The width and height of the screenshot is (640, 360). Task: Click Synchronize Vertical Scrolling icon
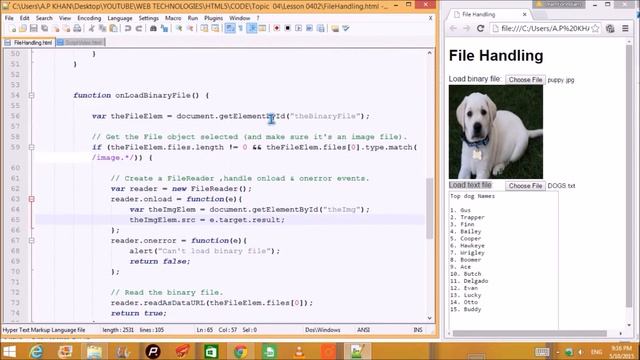tap(204, 28)
